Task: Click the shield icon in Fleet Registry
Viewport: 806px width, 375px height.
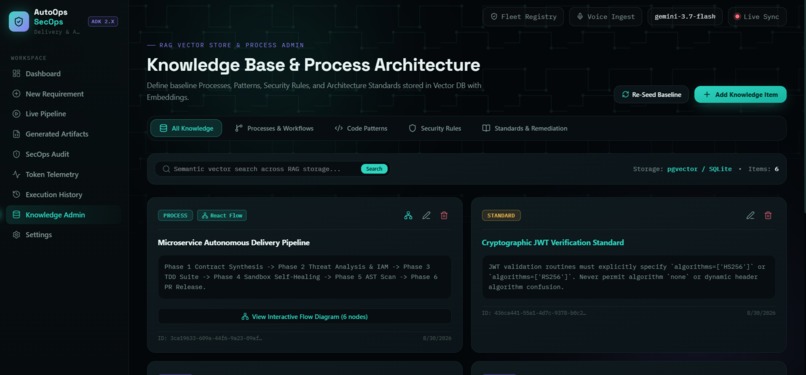Action: [x=494, y=16]
